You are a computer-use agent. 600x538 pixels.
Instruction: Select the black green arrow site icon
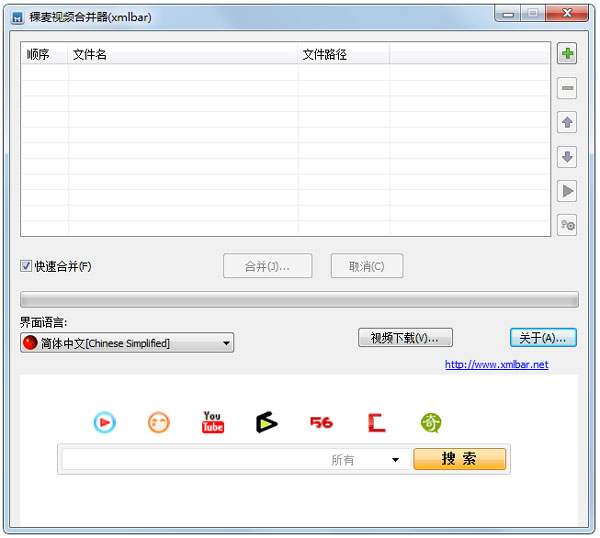coord(266,422)
